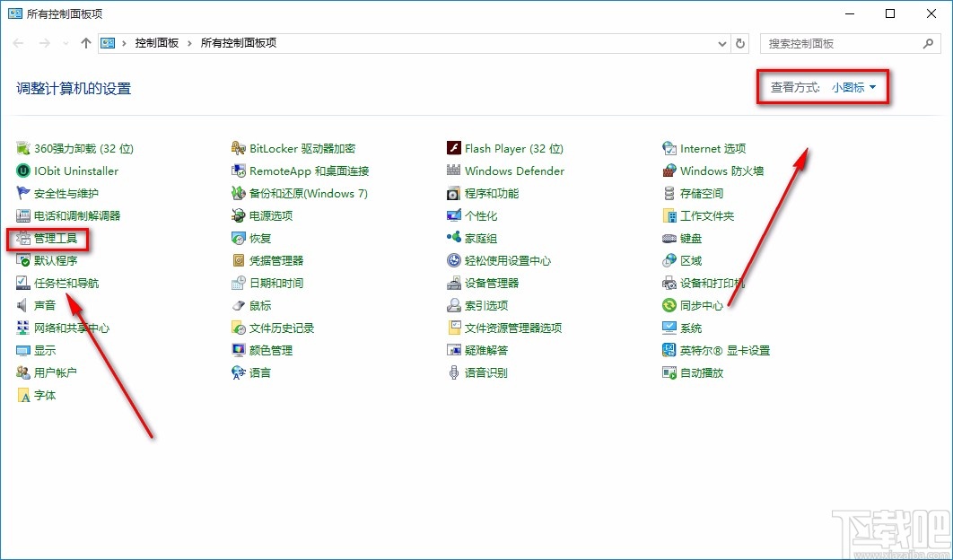
Task: Expand the address bar history dropdown
Action: point(722,42)
